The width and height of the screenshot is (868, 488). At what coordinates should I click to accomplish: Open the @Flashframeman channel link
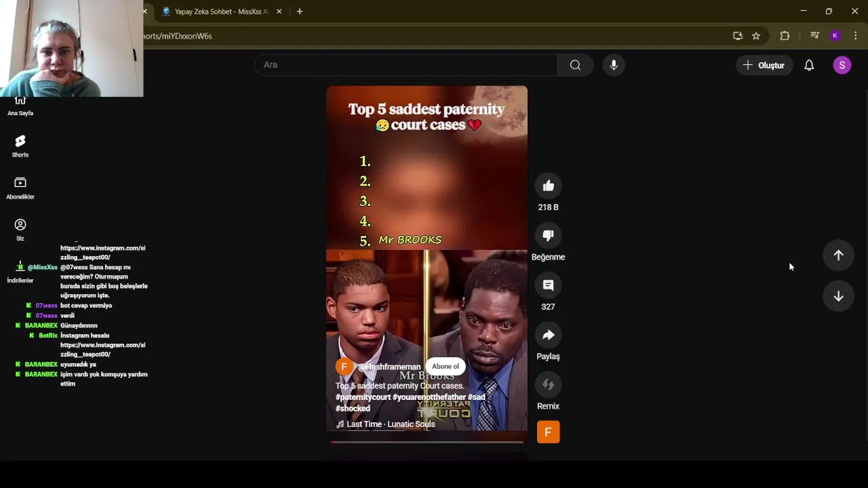389,367
